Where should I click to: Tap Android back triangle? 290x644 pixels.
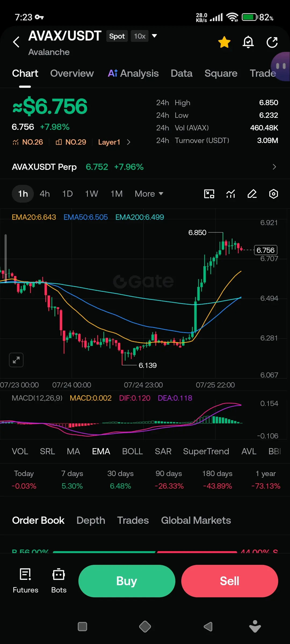click(x=208, y=627)
